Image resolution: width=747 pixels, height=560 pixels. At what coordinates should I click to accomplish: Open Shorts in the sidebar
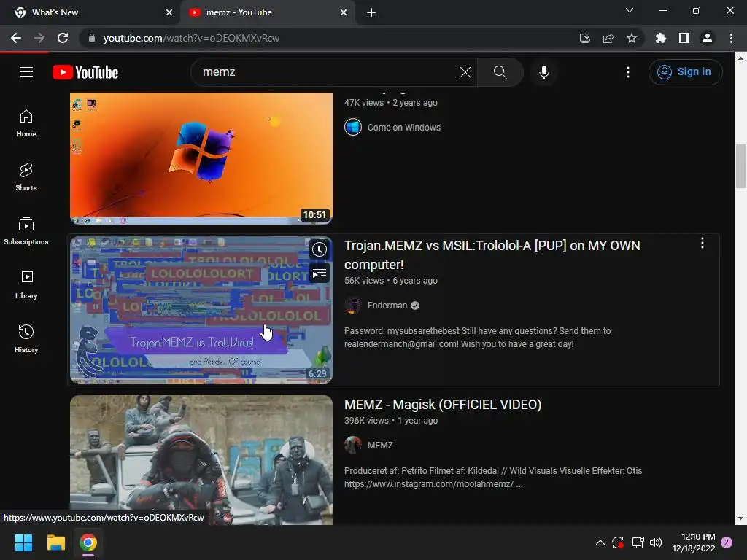pyautogui.click(x=26, y=177)
